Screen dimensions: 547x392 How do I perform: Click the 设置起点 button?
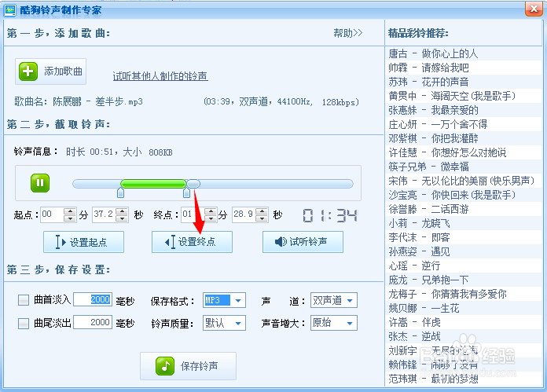[x=84, y=242]
